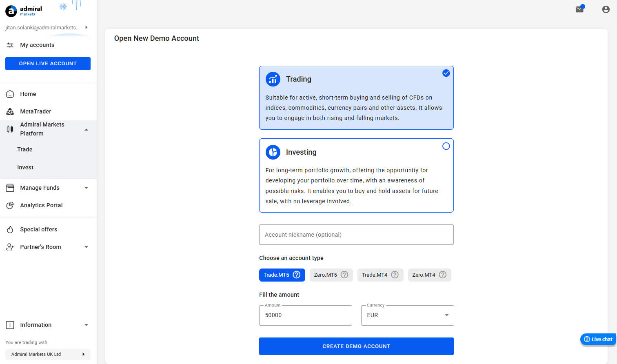
Task: Click the Special offers flame icon
Action: tap(10, 229)
